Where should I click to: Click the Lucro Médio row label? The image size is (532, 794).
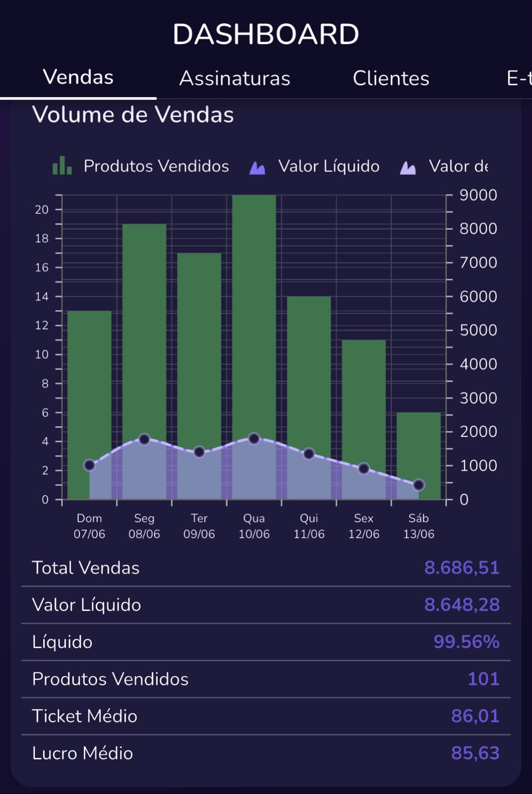click(x=83, y=753)
